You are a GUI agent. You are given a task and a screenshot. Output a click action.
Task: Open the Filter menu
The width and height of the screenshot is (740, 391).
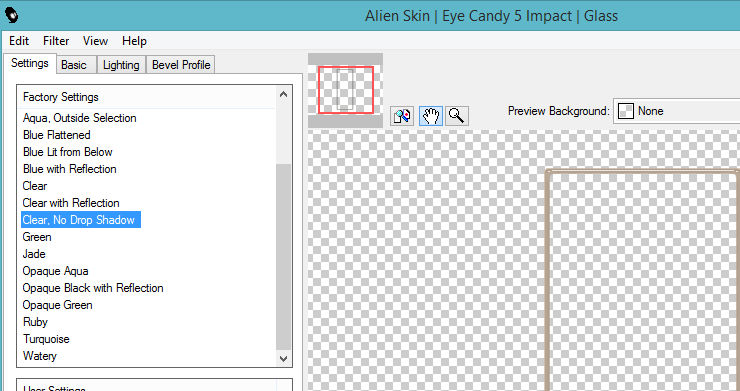(x=56, y=41)
